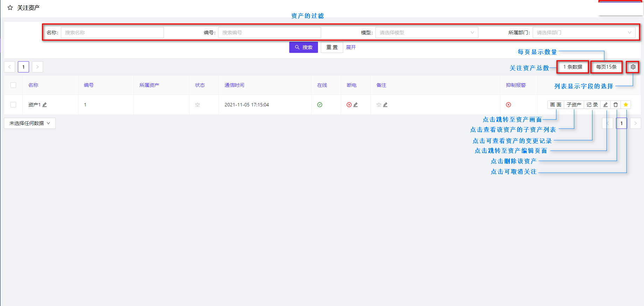Go to previous page using bottom-right arrow
This screenshot has width=644, height=306.
(x=608, y=123)
